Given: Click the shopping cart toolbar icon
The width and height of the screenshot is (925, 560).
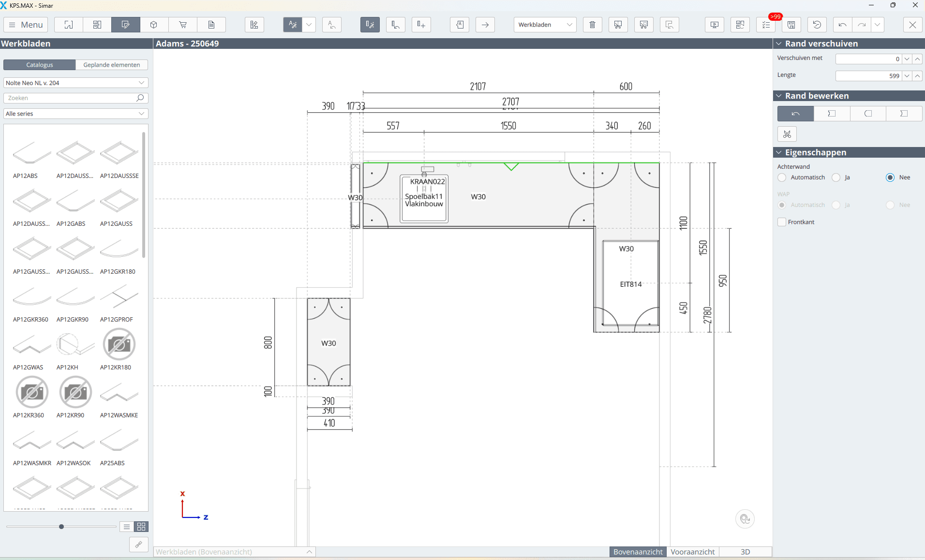Looking at the screenshot, I should 183,25.
